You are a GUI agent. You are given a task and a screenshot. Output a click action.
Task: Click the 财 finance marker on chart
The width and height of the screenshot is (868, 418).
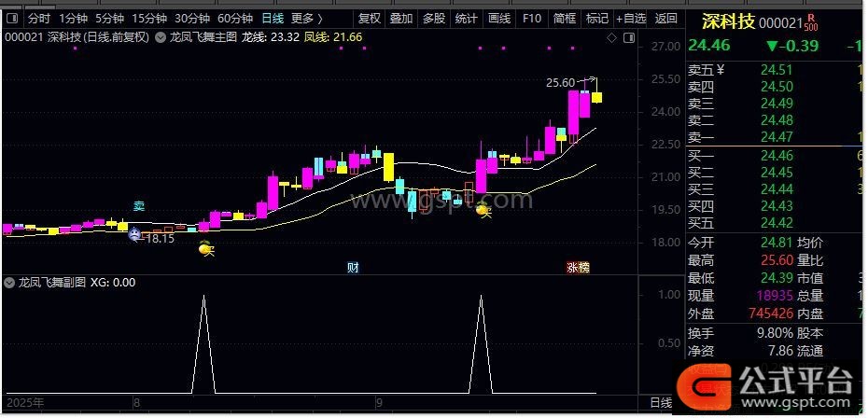[x=353, y=268]
